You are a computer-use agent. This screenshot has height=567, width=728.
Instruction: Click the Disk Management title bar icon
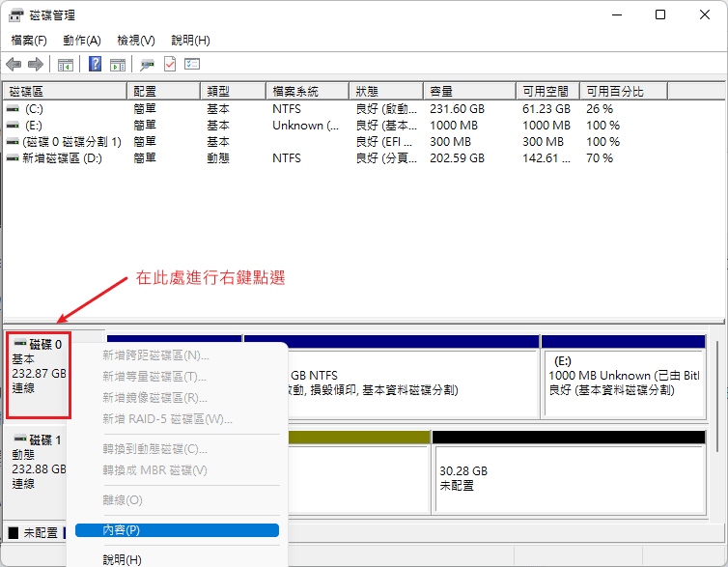pos(15,15)
